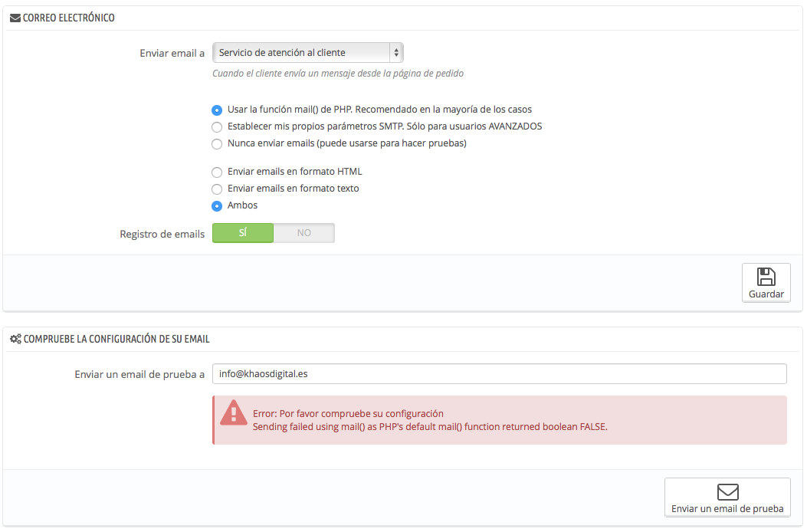
Task: Click the dropdown arrows on Servicio de atención
Action: (395, 53)
